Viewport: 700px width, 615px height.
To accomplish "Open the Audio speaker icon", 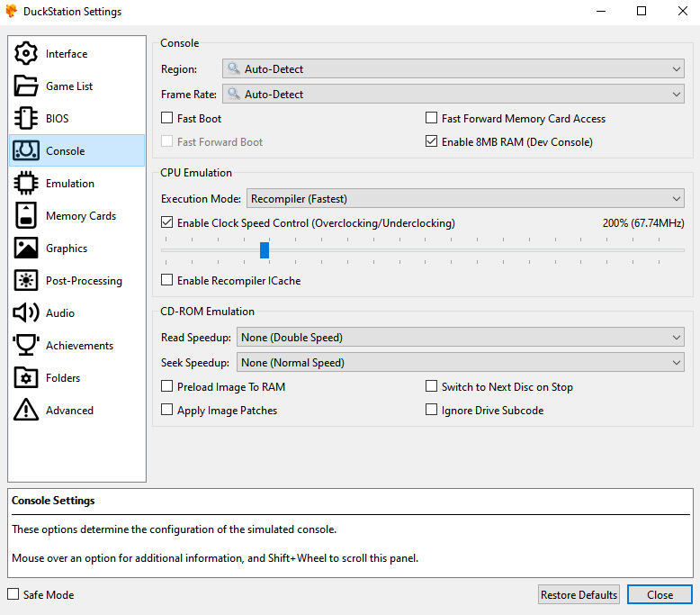I will tap(26, 312).
